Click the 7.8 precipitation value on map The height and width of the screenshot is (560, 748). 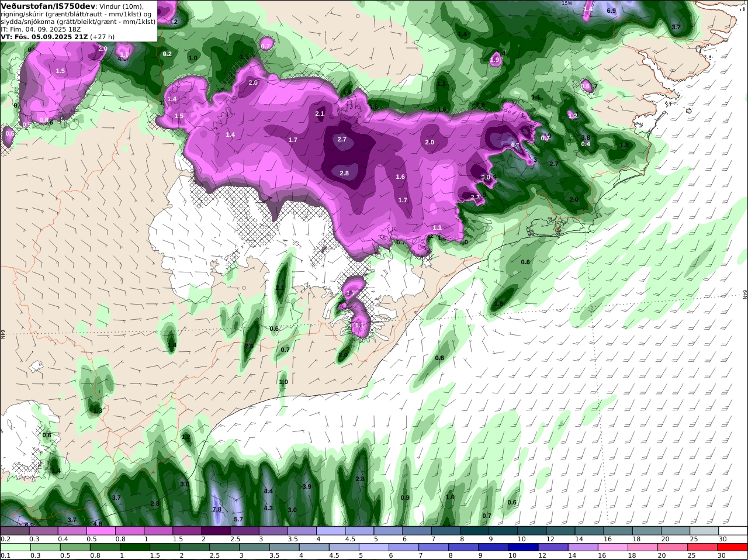click(217, 510)
